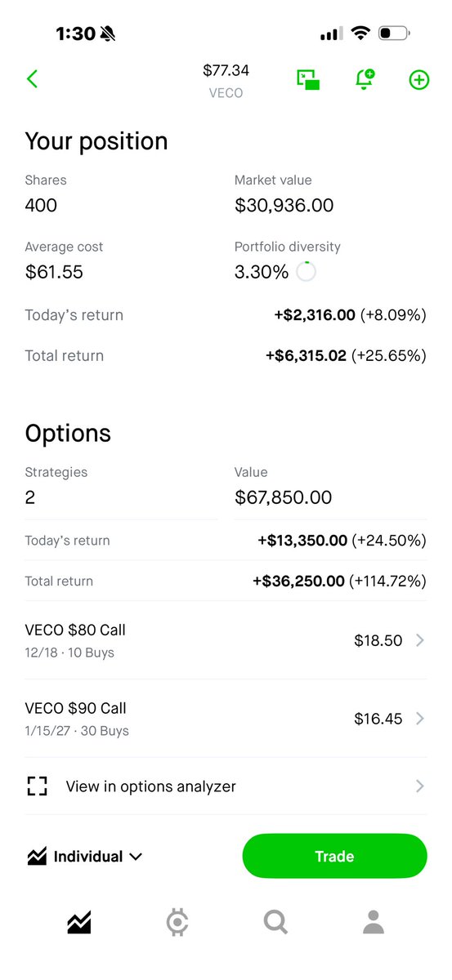452x980 pixels.
Task: Open the search magnifier tab
Action: pos(275,923)
